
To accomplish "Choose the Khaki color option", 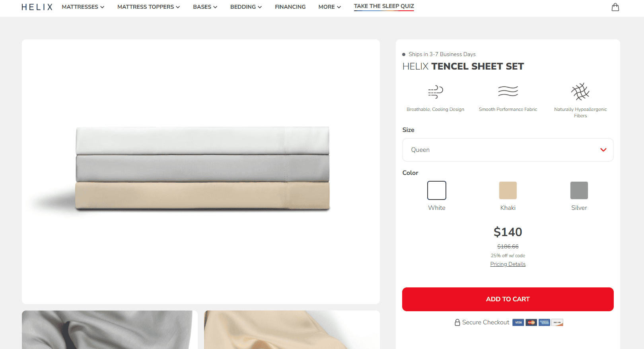I will click(x=508, y=190).
